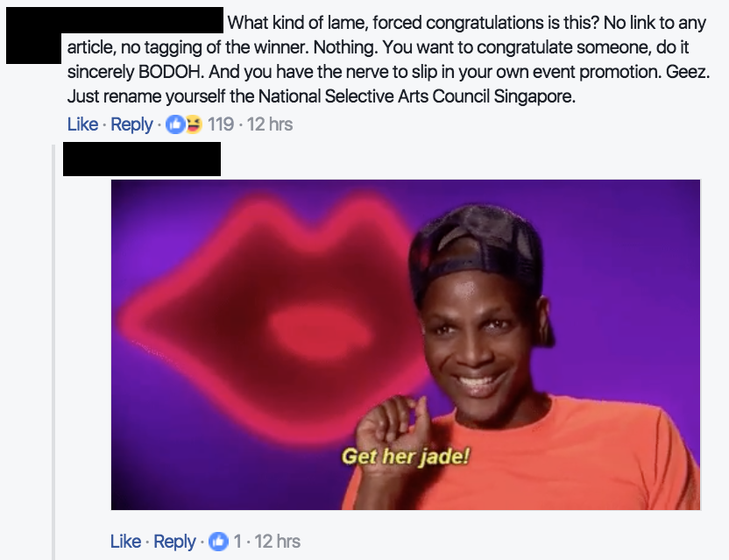The width and height of the screenshot is (729, 560).
Task: Open the thumbs-up reaction on the top comment
Action: tap(175, 124)
